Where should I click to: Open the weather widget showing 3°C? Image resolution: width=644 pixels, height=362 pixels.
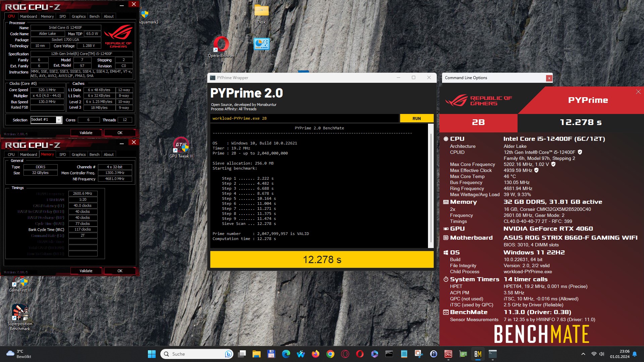point(19,354)
